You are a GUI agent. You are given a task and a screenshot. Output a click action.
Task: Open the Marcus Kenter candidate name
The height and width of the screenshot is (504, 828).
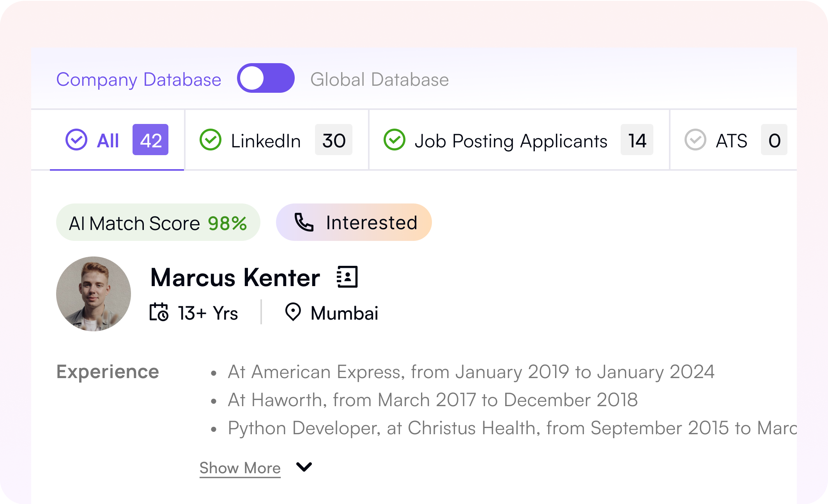click(x=235, y=278)
